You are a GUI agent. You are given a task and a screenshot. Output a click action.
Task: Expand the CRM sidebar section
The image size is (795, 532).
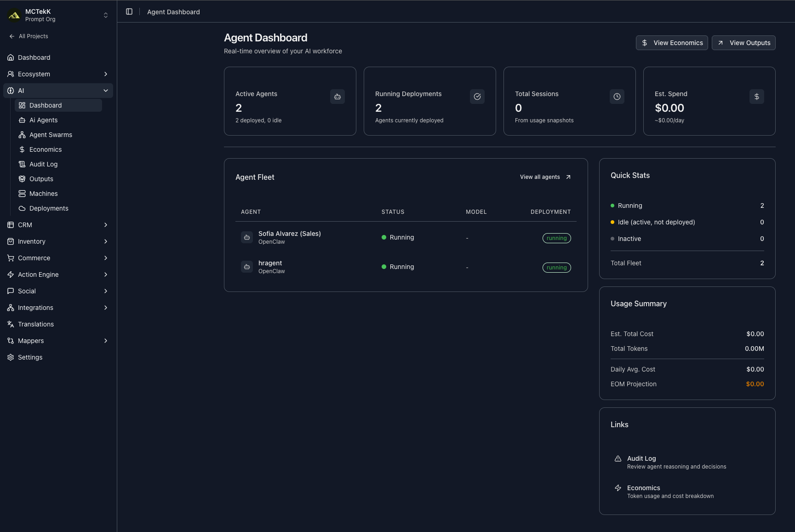pos(105,225)
